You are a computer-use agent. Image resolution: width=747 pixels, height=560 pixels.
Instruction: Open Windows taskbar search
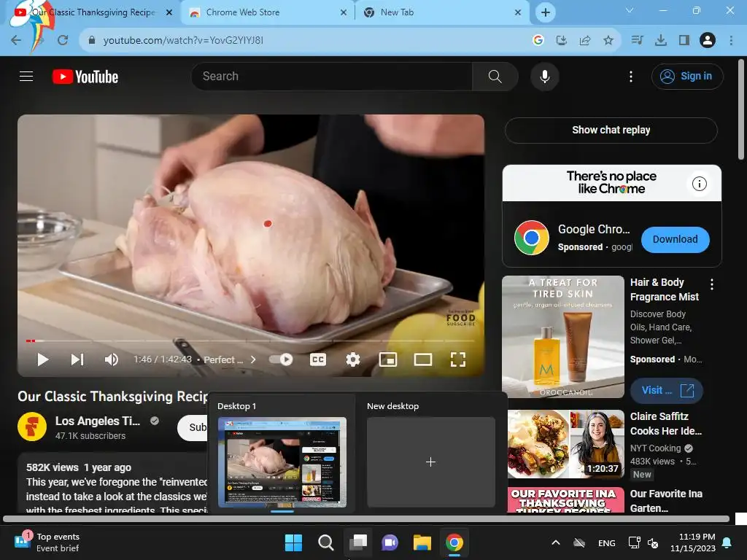coord(326,542)
